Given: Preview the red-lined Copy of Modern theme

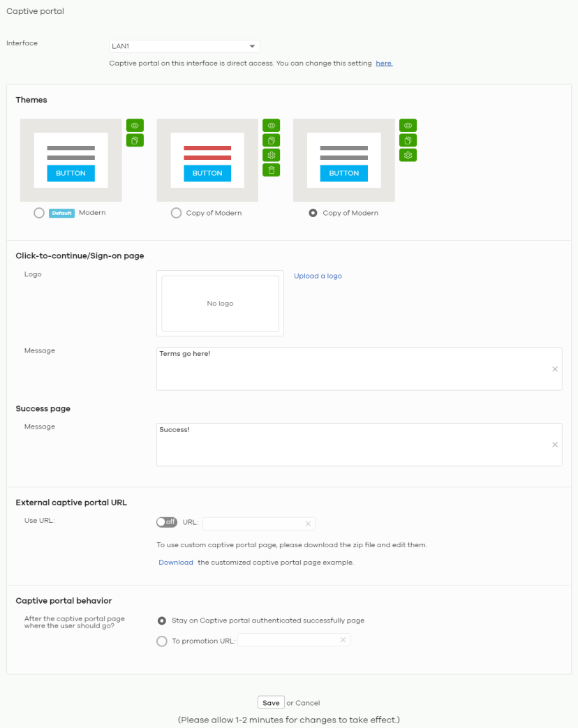Looking at the screenshot, I should tap(272, 126).
